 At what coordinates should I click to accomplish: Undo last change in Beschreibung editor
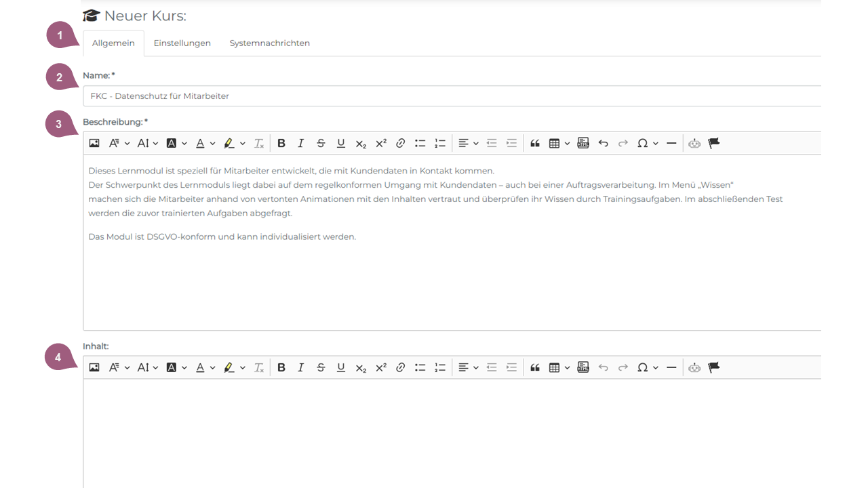coord(603,143)
